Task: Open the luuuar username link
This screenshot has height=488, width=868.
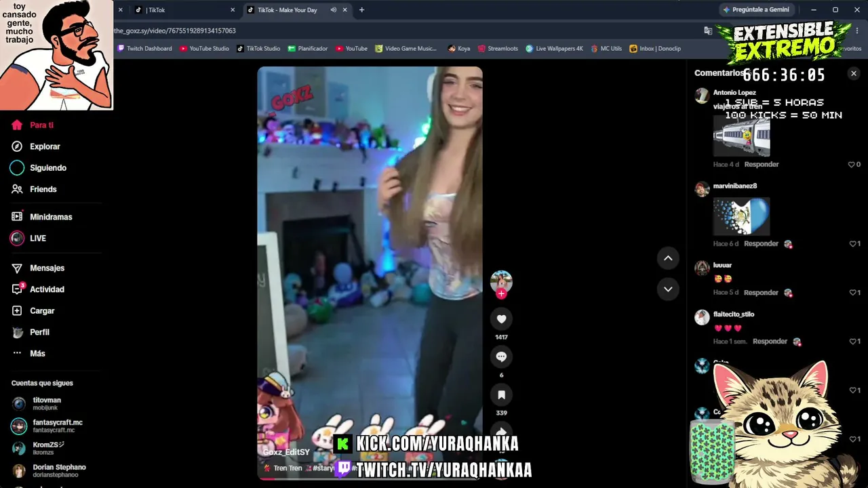Action: tap(722, 265)
